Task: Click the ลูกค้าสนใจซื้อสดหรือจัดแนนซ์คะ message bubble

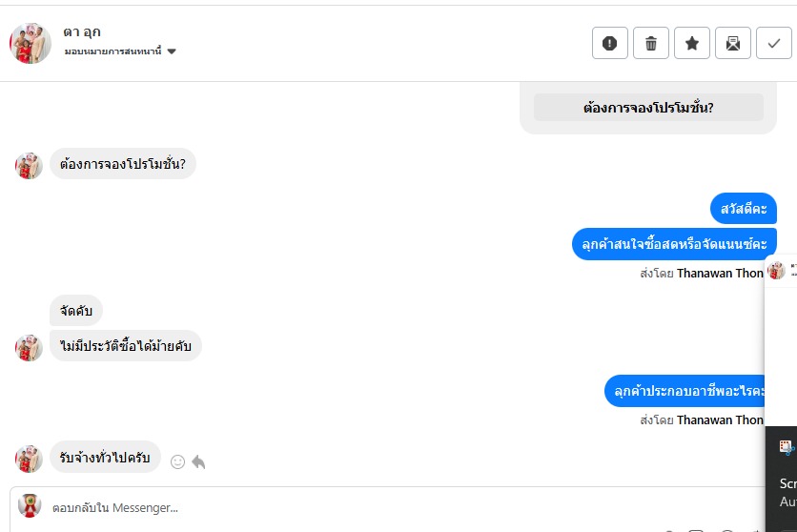Action: pyautogui.click(x=674, y=244)
